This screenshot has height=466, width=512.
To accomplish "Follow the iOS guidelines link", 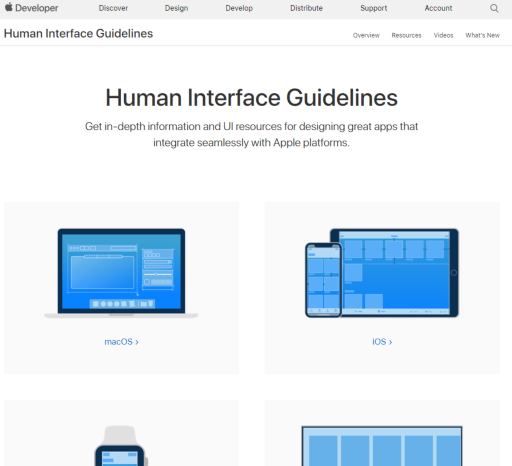I will tap(382, 342).
